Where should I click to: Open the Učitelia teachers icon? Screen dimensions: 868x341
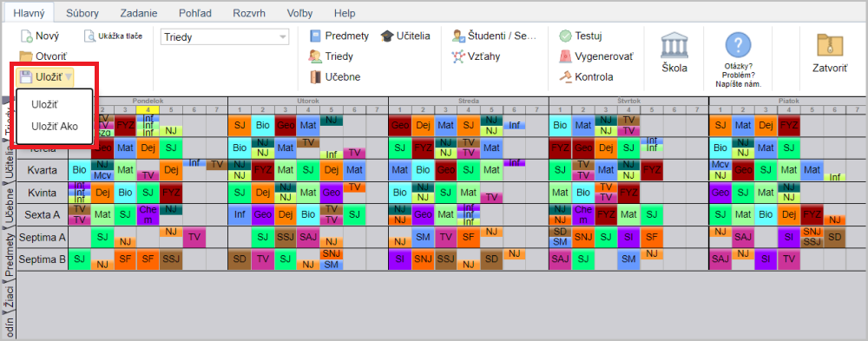click(x=386, y=36)
